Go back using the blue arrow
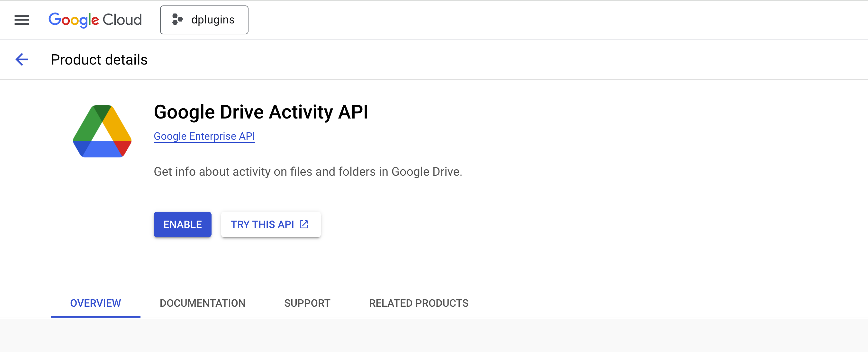This screenshot has height=352, width=868. click(22, 59)
